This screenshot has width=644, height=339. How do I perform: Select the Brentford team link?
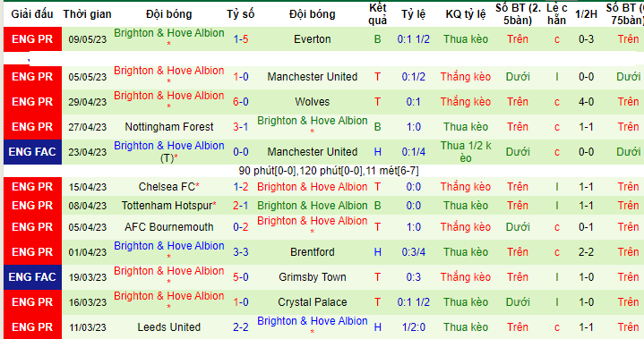click(312, 252)
